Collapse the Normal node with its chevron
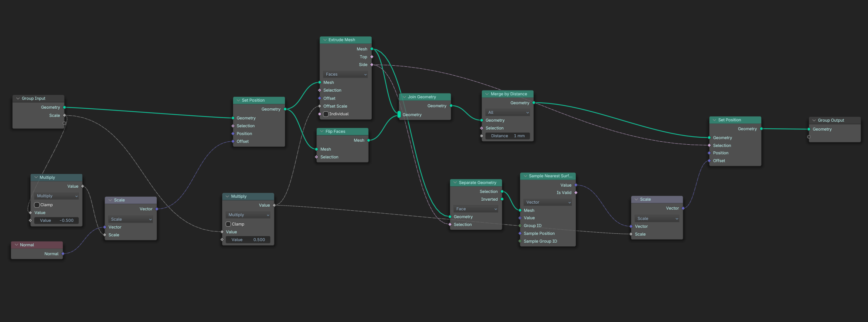 click(x=16, y=245)
